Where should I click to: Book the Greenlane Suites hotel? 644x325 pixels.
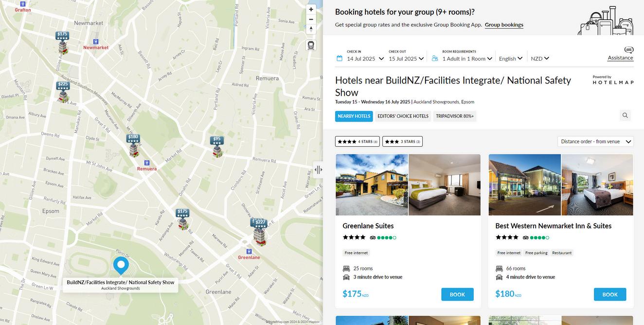tap(457, 294)
